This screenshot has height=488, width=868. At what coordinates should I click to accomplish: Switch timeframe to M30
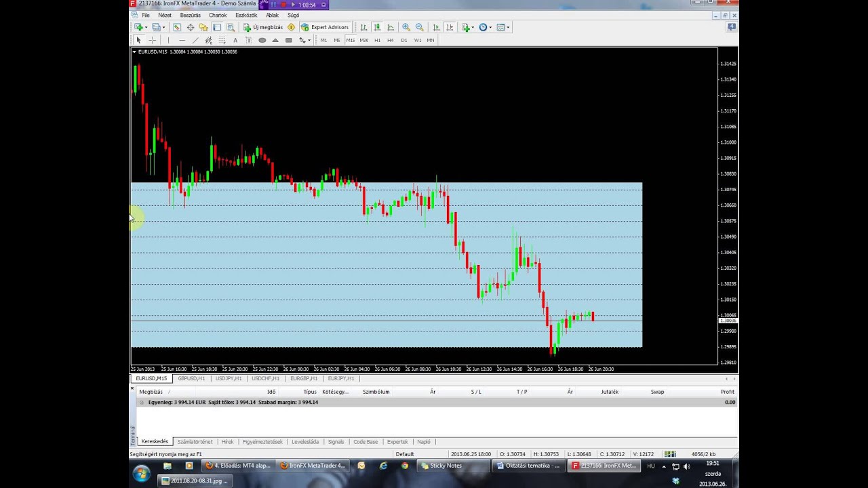[364, 40]
